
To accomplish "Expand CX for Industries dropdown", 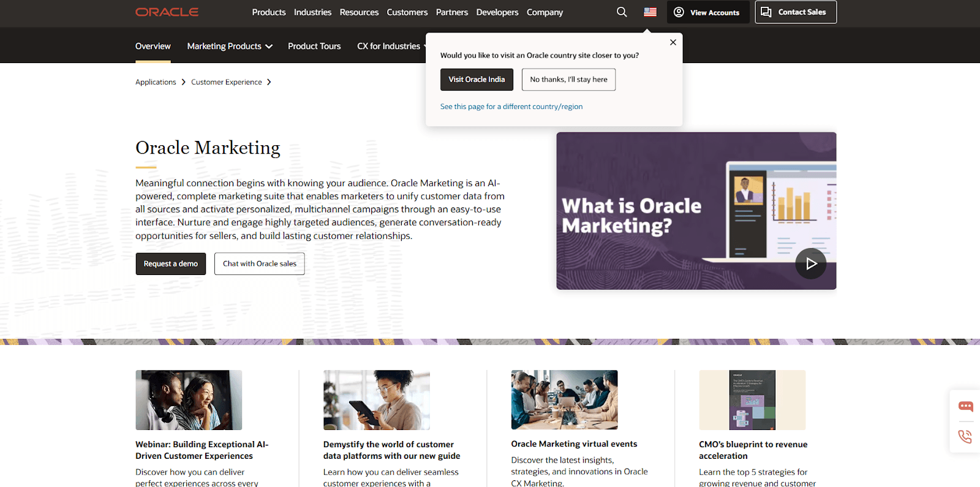I will (x=391, y=46).
